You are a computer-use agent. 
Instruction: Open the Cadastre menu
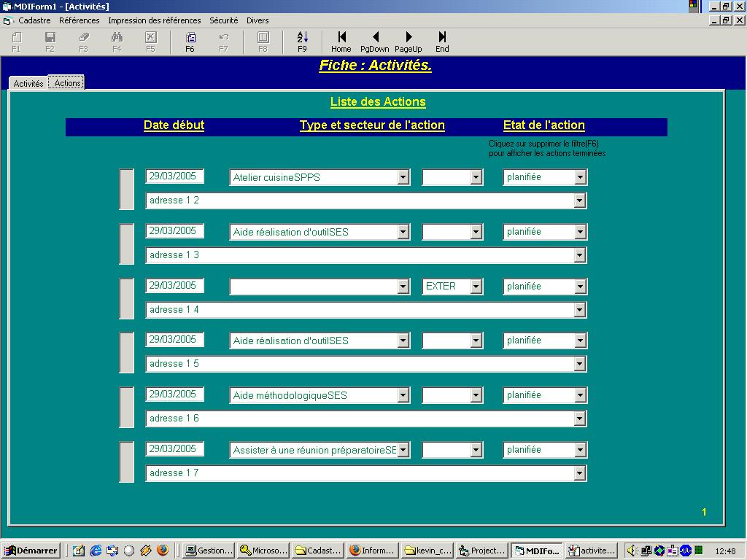[x=34, y=20]
